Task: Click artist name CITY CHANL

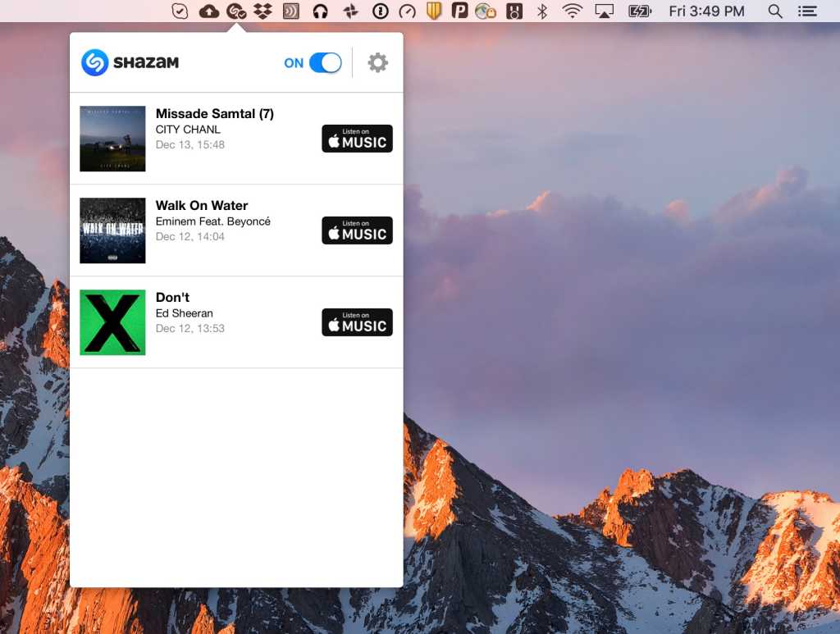Action: coord(188,130)
